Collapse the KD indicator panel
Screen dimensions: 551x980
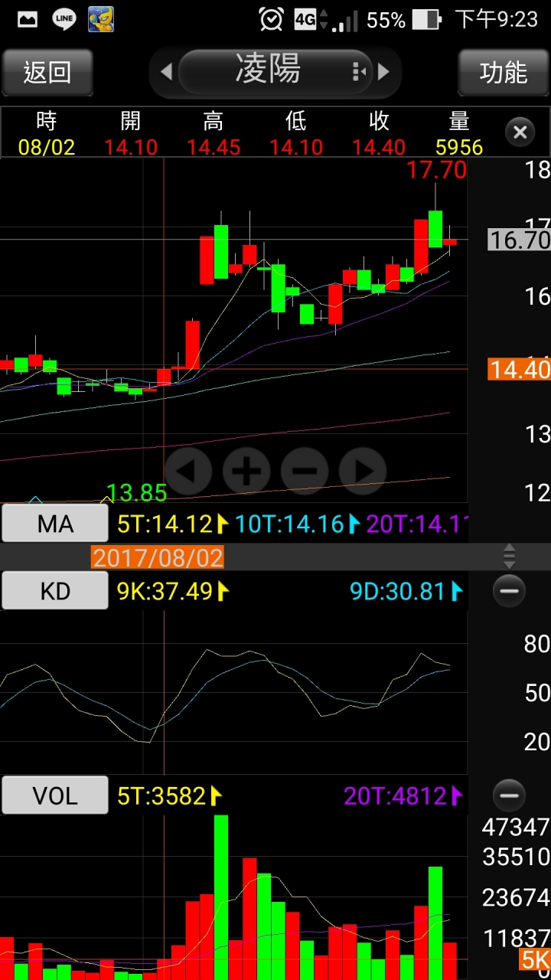[509, 590]
